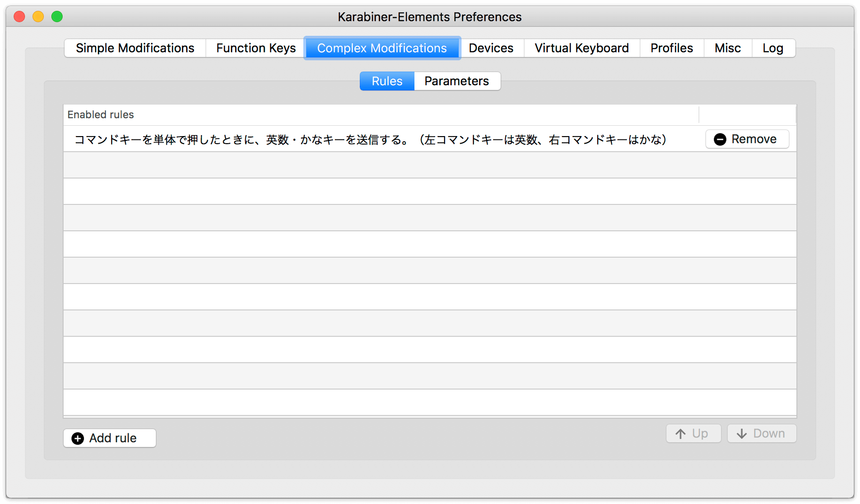Image resolution: width=860 pixels, height=504 pixels.
Task: Switch to the Parameters sub-tab
Action: click(x=457, y=81)
